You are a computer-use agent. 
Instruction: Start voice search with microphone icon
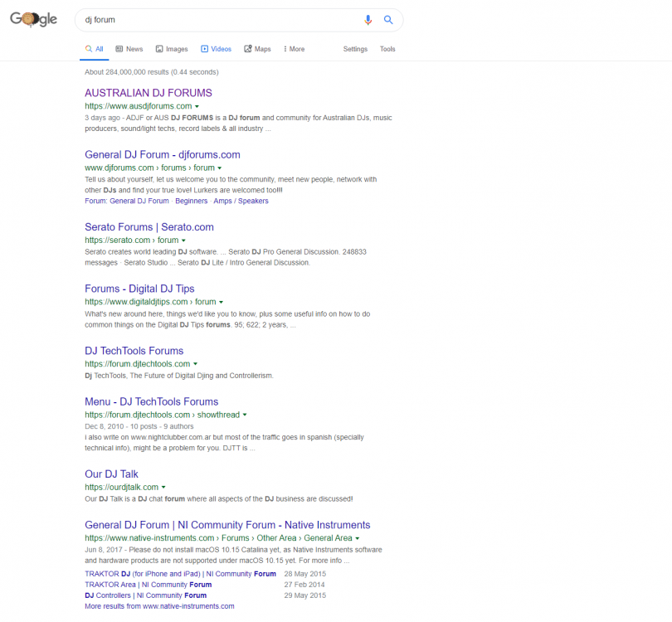click(368, 20)
